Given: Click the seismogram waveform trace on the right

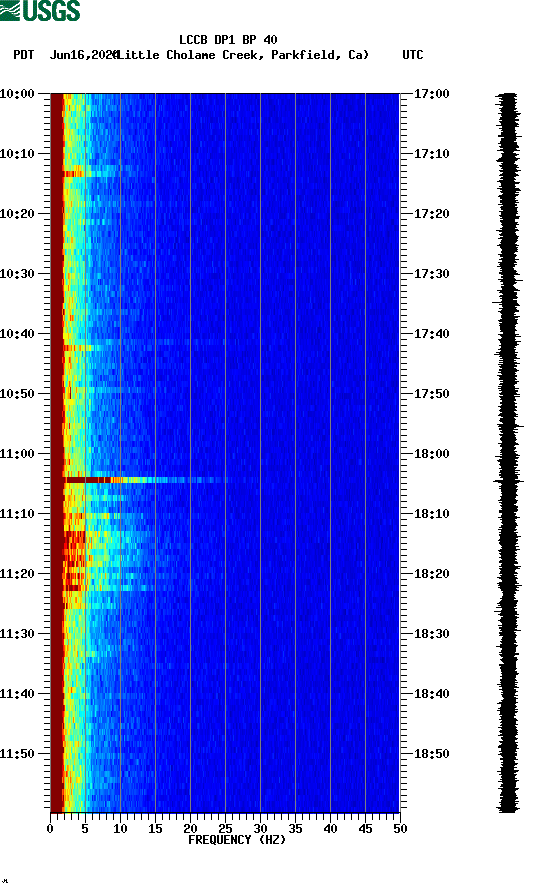Looking at the screenshot, I should click(x=508, y=452).
